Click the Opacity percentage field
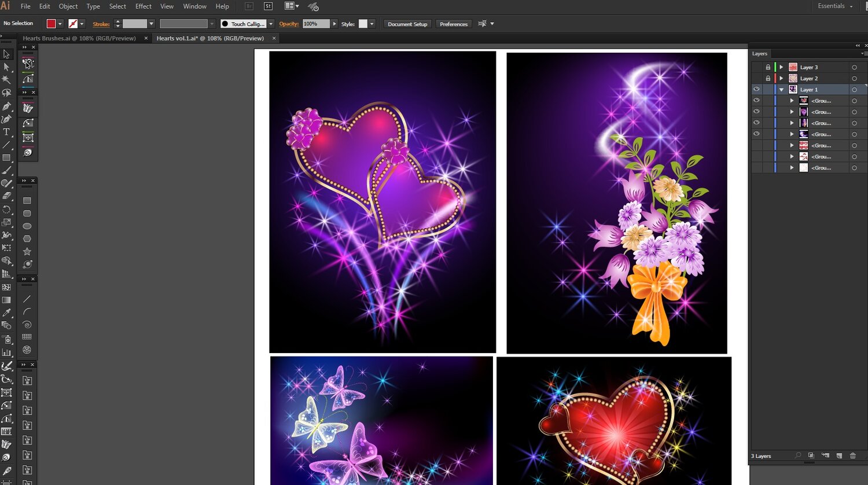 (x=316, y=24)
